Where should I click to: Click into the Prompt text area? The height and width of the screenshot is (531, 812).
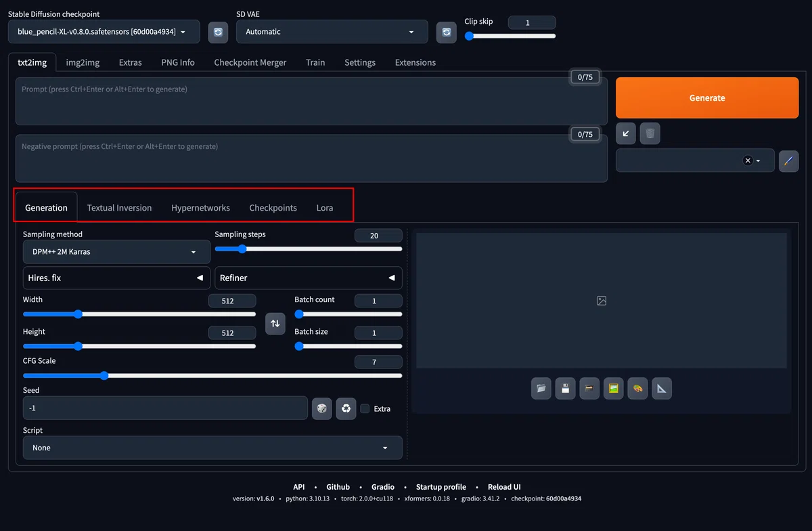(x=311, y=101)
